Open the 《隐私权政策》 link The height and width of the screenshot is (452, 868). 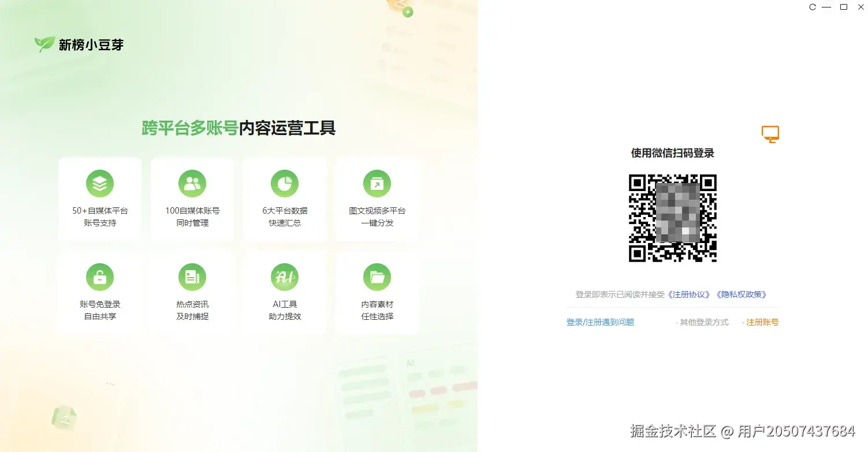click(741, 294)
